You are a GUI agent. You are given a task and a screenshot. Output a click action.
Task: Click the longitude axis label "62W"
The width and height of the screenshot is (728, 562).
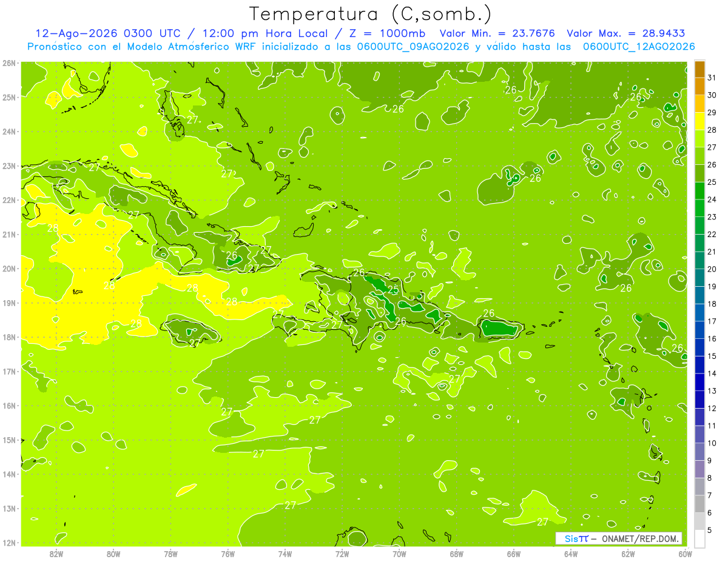(x=628, y=554)
